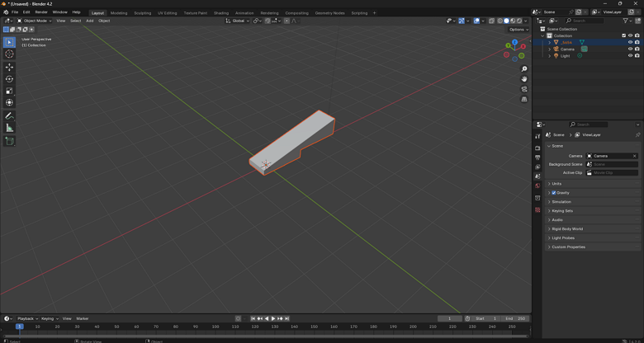The width and height of the screenshot is (644, 343).
Task: Activate the Scale tool
Action: pyautogui.click(x=9, y=91)
